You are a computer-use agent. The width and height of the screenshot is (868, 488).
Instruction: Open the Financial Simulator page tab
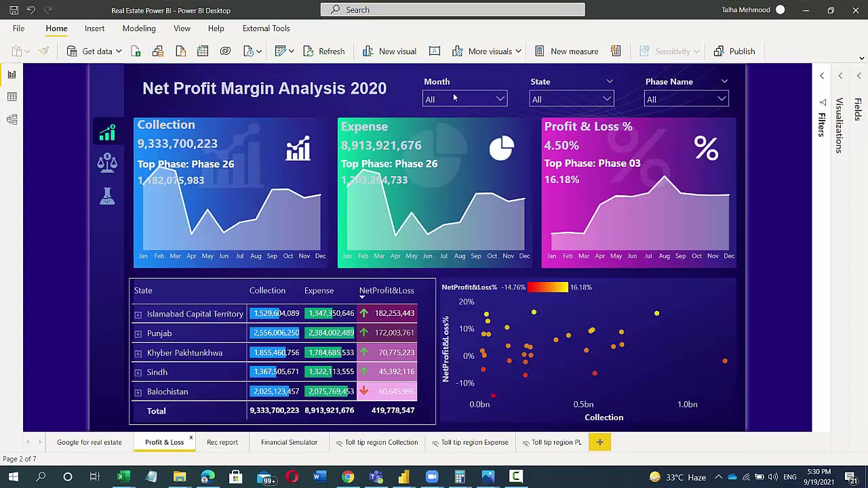tap(289, 443)
